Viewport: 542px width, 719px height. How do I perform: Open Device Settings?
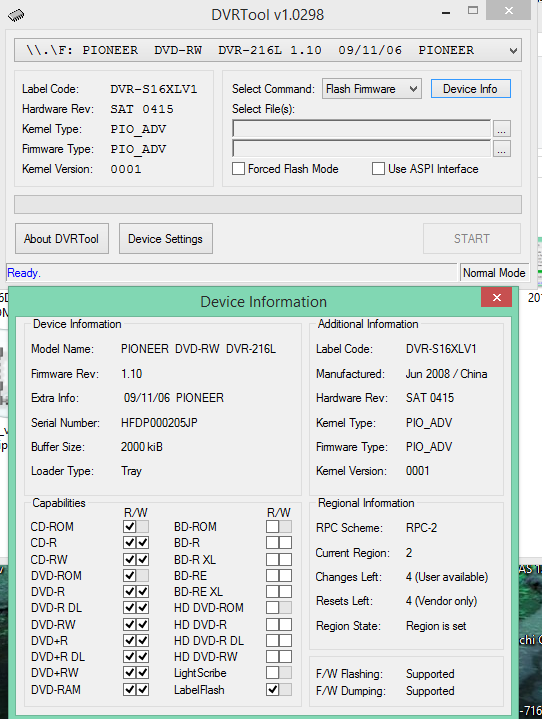[x=166, y=239]
